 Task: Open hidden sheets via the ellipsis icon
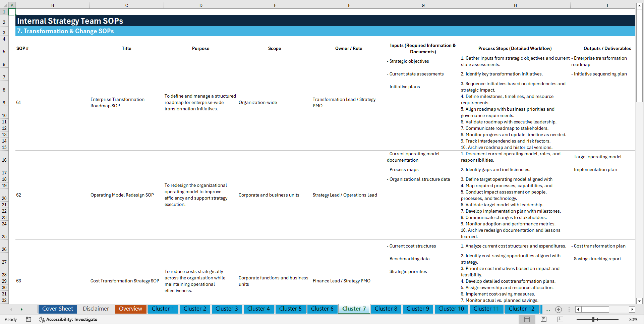[548, 310]
